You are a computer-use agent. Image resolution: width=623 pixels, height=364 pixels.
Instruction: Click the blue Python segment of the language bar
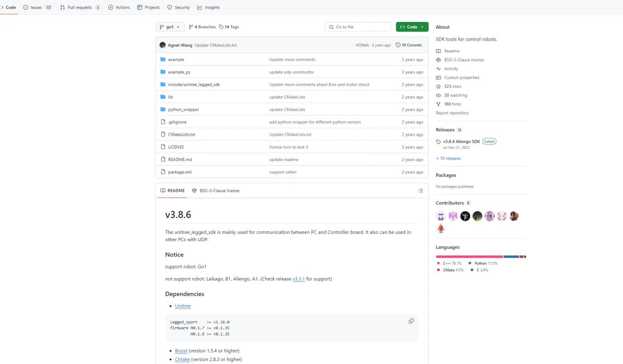[x=511, y=256]
